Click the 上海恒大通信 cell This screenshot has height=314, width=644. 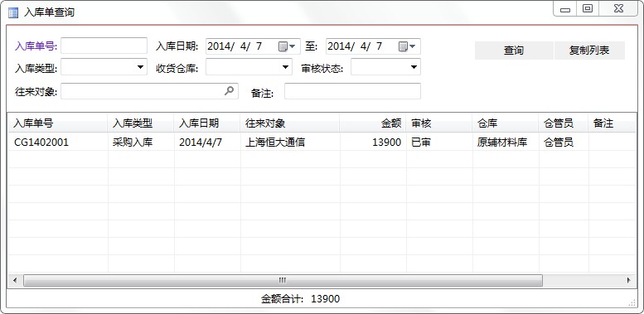(290, 142)
